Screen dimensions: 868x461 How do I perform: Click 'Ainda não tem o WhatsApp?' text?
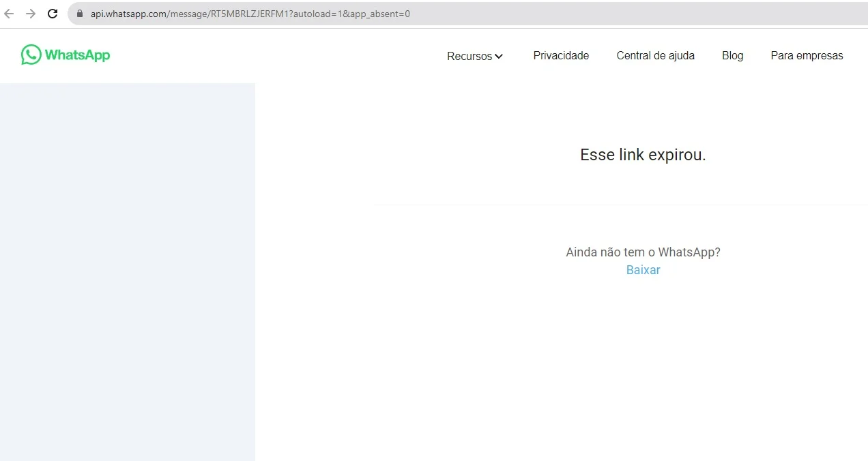point(643,252)
